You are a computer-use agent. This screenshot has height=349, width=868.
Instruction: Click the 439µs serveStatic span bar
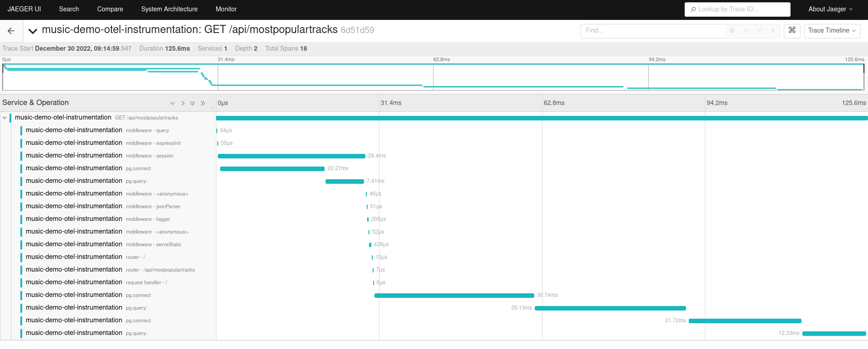pyautogui.click(x=370, y=245)
